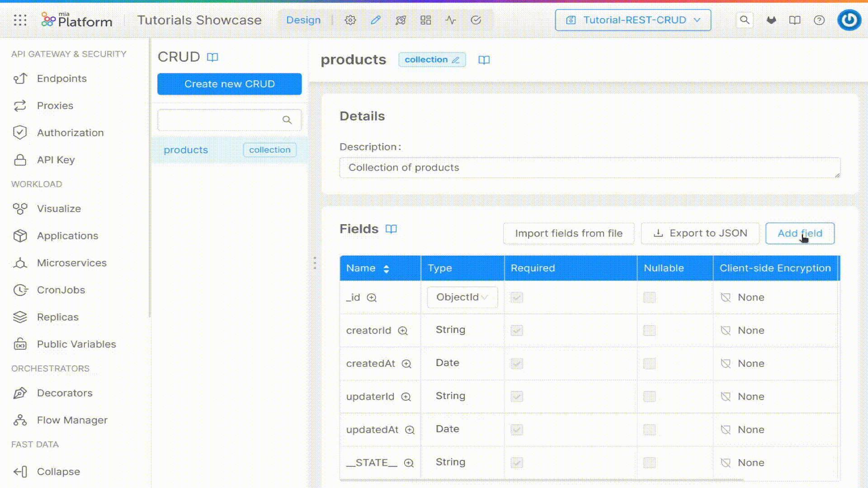Toggle the Nullable checkbox for createdAt row

[x=649, y=364]
